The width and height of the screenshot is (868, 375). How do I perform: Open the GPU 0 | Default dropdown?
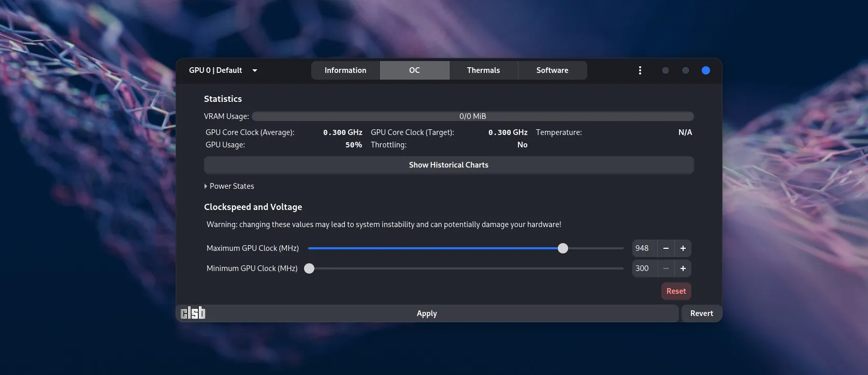223,70
